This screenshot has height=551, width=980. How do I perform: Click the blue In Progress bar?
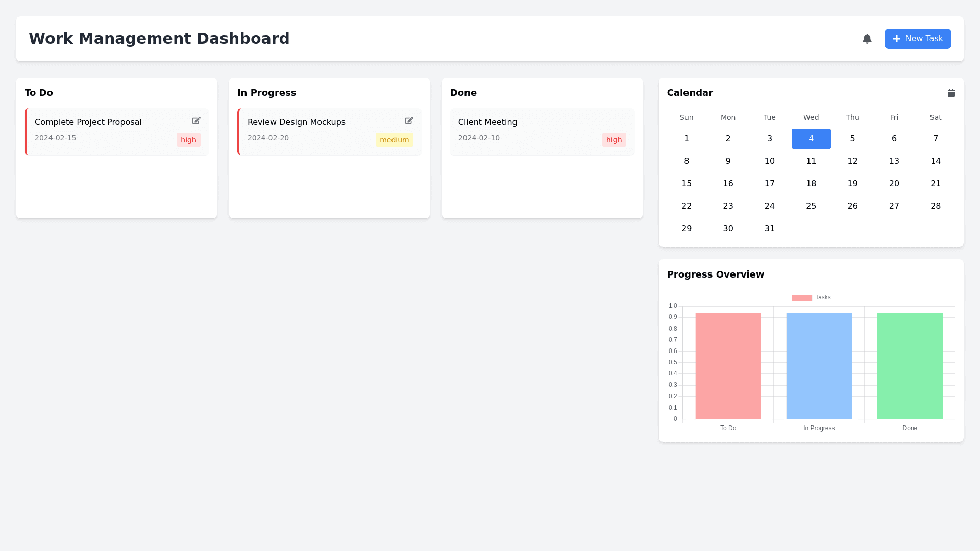[x=819, y=366]
